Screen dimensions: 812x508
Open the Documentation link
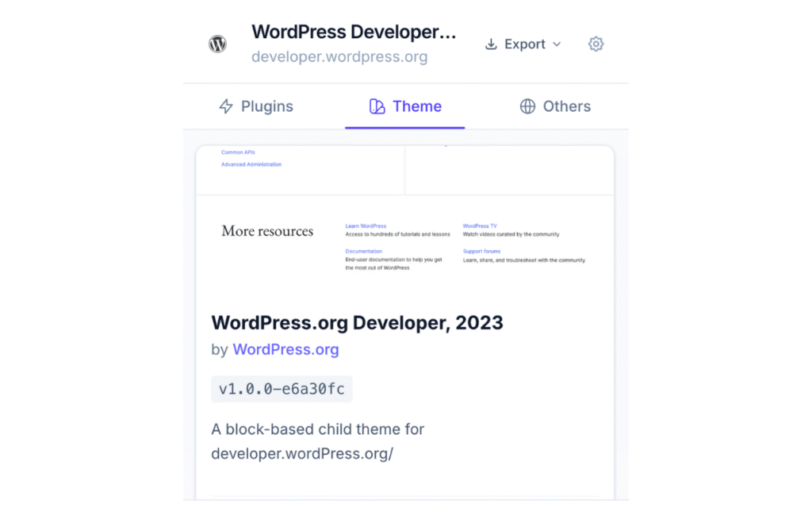tap(363, 251)
